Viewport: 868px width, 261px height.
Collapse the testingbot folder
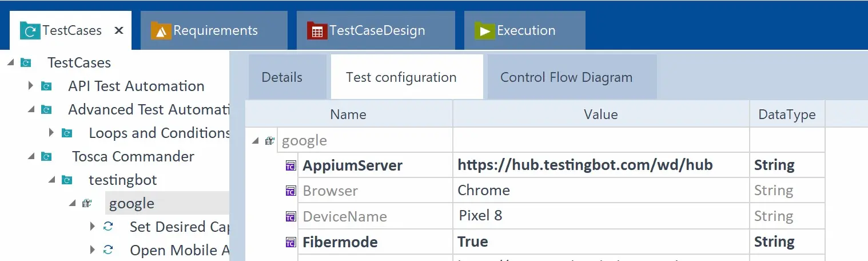coord(51,180)
